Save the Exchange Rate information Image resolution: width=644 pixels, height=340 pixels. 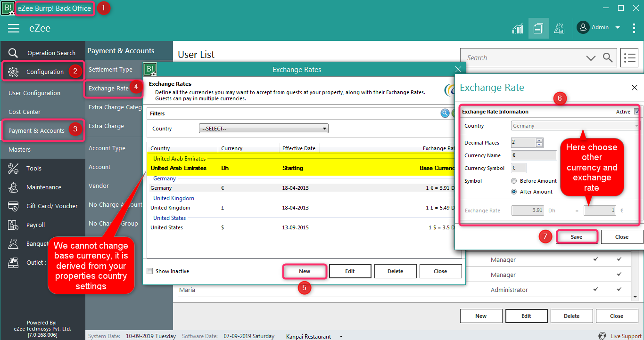pos(577,237)
